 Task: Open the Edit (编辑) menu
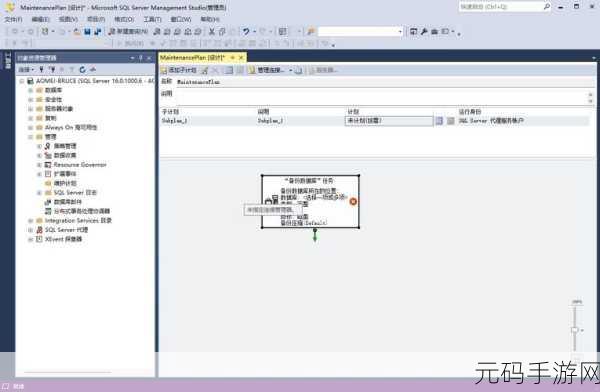[40, 19]
